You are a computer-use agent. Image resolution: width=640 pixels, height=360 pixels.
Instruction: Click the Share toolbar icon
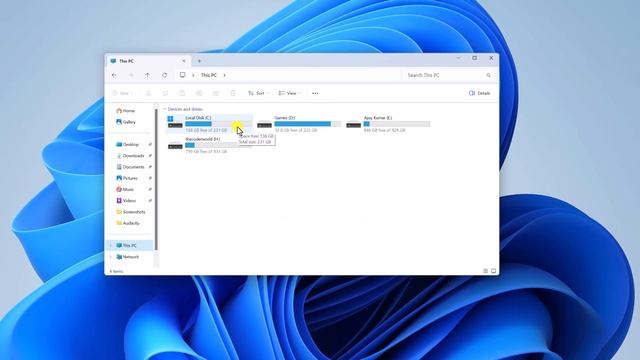[x=216, y=93]
